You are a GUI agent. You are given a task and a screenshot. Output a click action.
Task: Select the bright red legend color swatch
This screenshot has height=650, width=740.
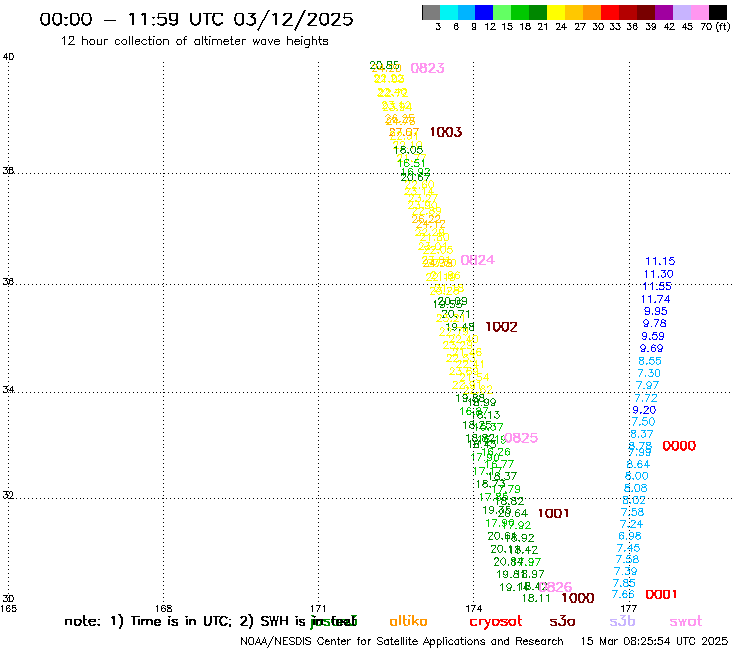[609, 12]
